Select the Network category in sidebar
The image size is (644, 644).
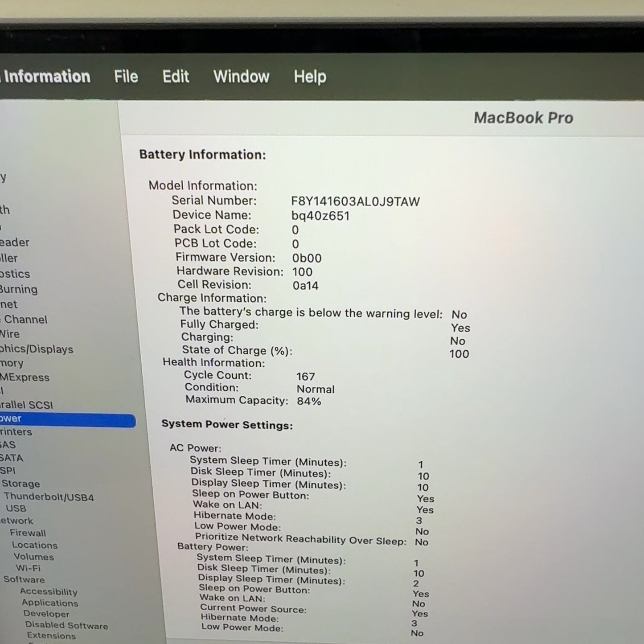tap(16, 521)
